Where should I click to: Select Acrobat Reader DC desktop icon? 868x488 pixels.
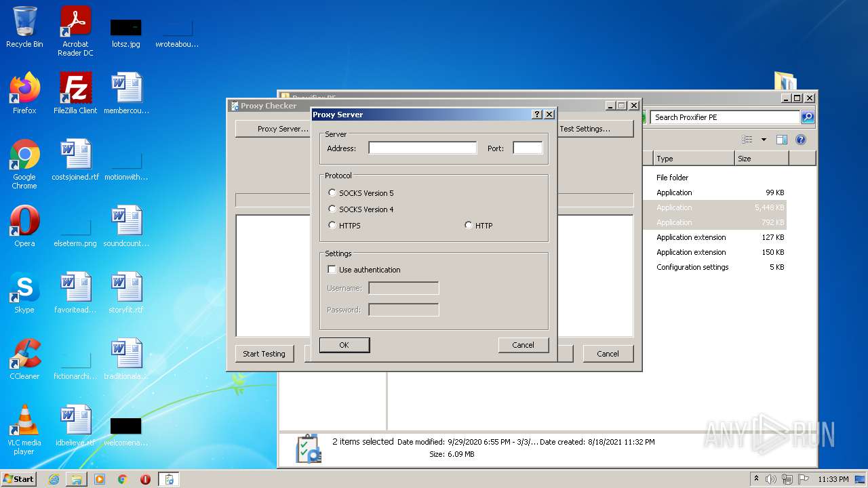(75, 31)
